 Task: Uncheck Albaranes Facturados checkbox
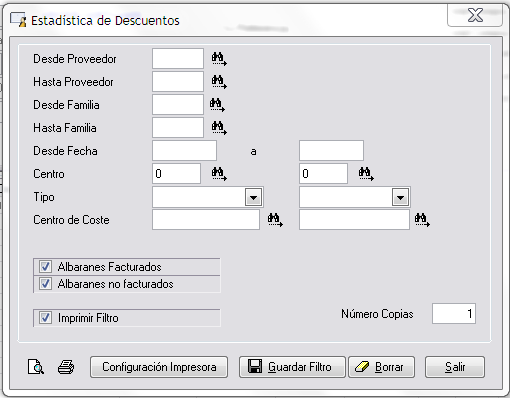[x=45, y=267]
